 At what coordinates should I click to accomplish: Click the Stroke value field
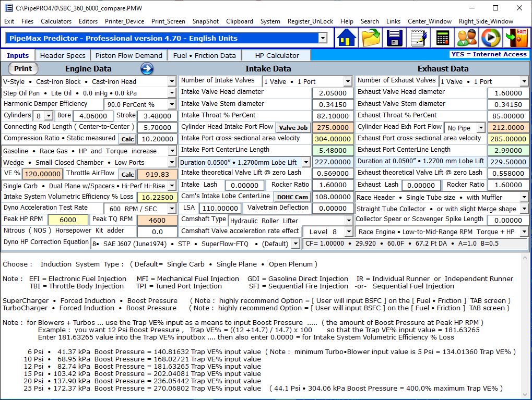click(157, 116)
